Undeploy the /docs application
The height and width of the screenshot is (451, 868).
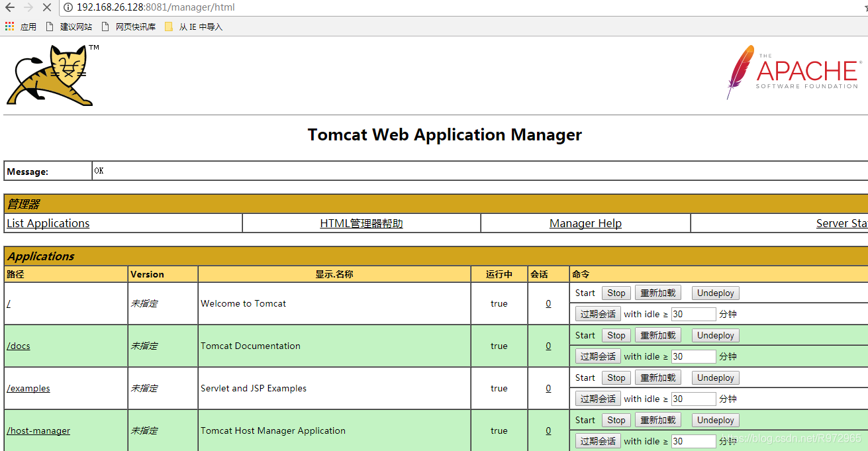click(x=716, y=335)
